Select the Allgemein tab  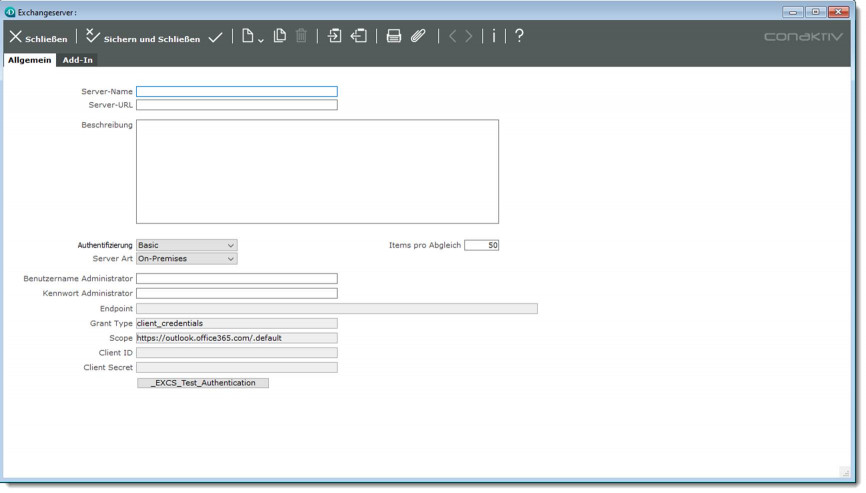(29, 60)
